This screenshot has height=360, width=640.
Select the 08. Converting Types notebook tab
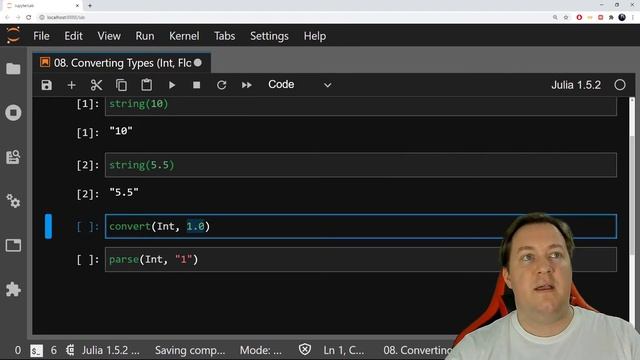pyautogui.click(x=122, y=63)
